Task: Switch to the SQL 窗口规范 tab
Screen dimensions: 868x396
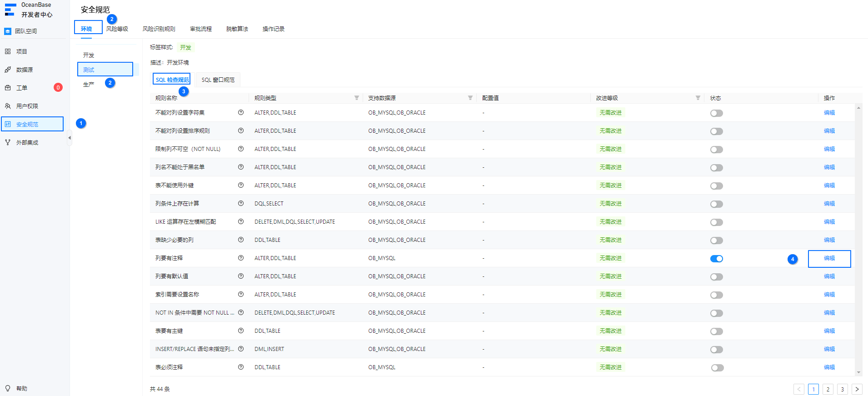Action: pyautogui.click(x=218, y=80)
